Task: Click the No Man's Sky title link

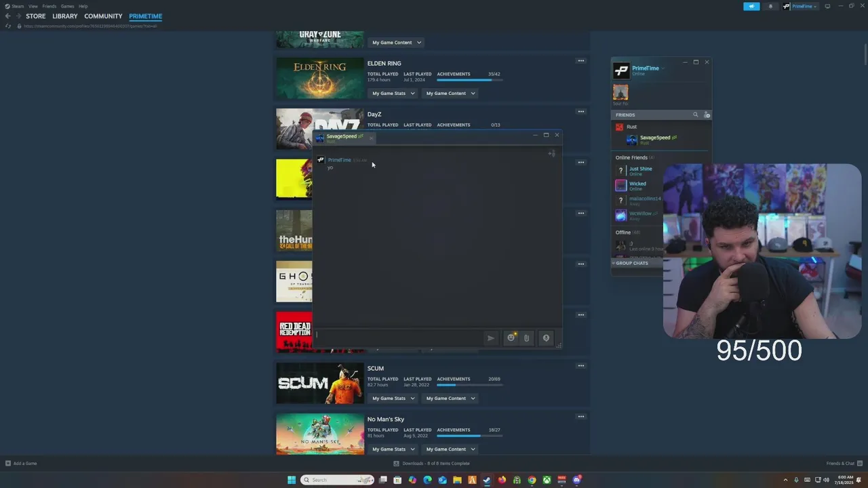Action: [x=386, y=420]
